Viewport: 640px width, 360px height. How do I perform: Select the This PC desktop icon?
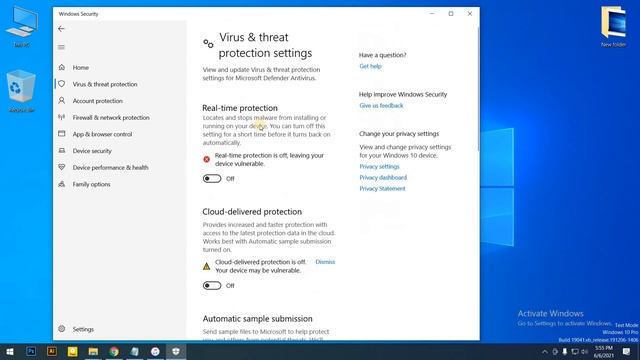[21, 27]
